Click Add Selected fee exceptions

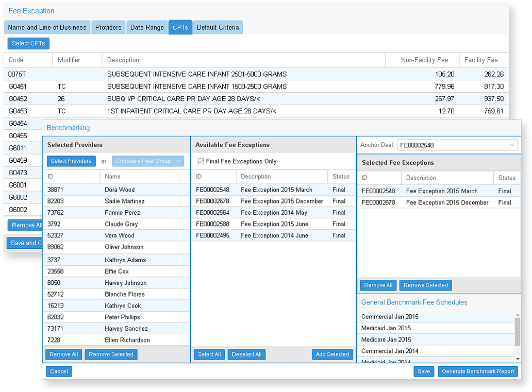tap(332, 354)
